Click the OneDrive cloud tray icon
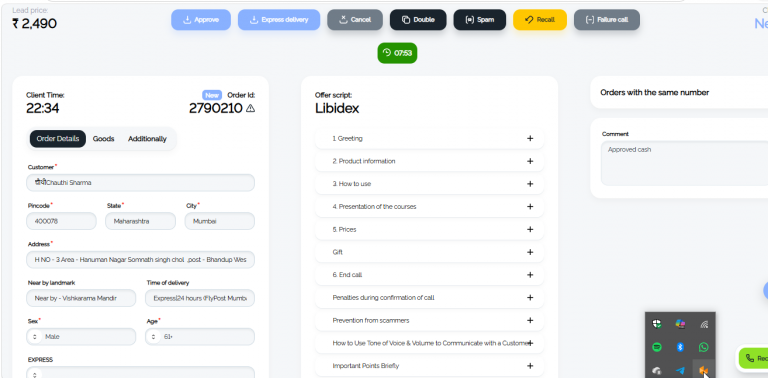 click(657, 371)
